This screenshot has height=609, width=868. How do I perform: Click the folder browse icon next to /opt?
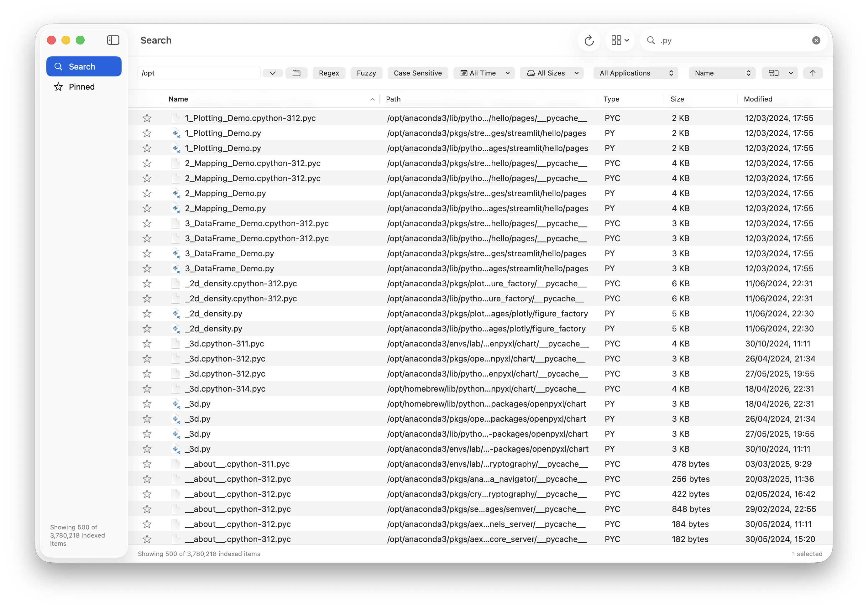click(296, 73)
